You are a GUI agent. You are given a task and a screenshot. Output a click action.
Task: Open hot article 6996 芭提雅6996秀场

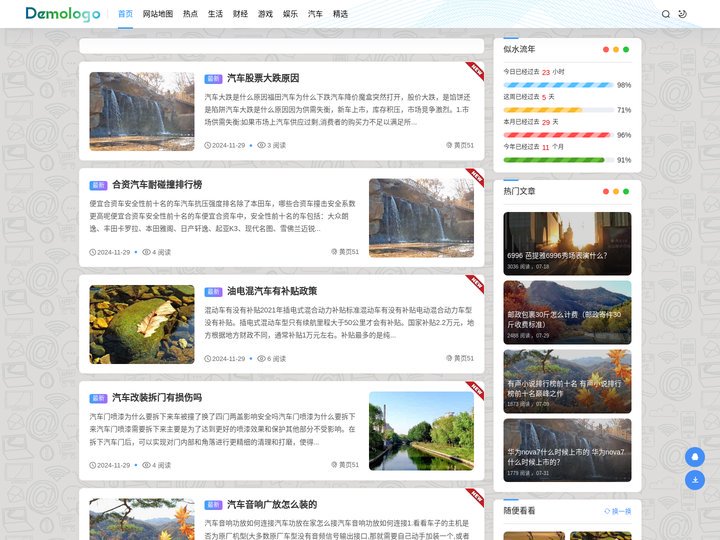[567, 243]
